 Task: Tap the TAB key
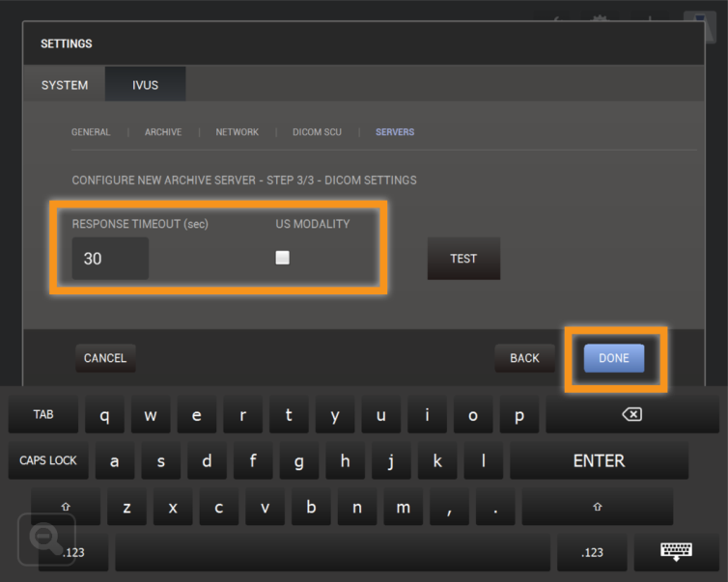click(x=43, y=414)
